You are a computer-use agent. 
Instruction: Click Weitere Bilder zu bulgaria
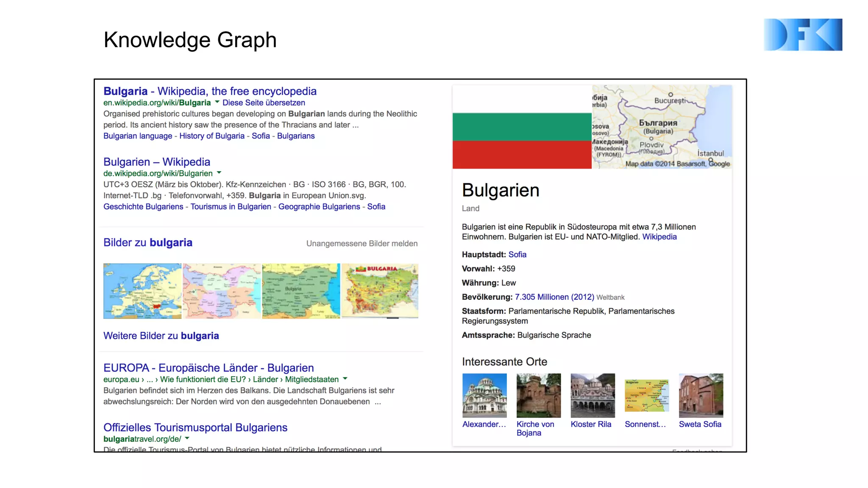coord(161,336)
